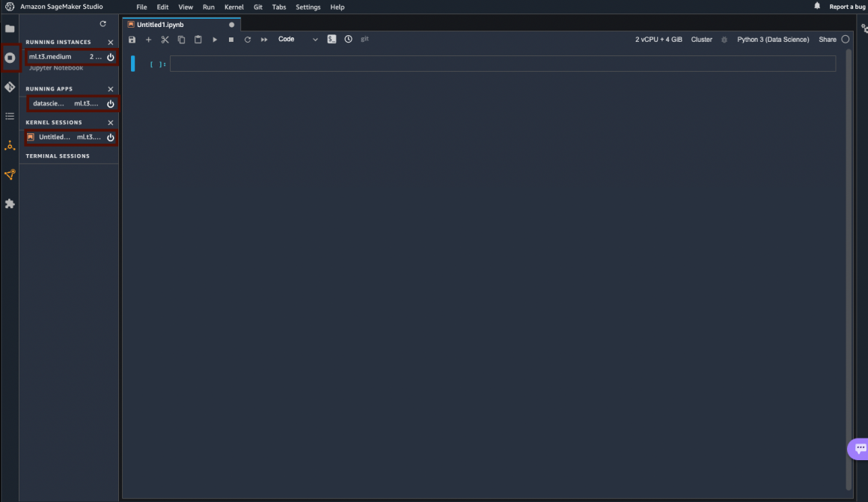Image resolution: width=868 pixels, height=502 pixels.
Task: Click the save notebook toolbar icon
Action: 132,40
